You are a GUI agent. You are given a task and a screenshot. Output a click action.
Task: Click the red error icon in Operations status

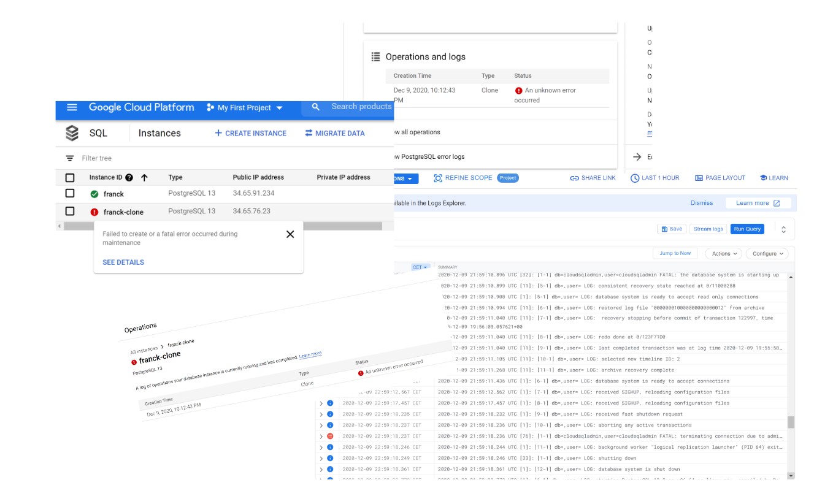tap(519, 90)
